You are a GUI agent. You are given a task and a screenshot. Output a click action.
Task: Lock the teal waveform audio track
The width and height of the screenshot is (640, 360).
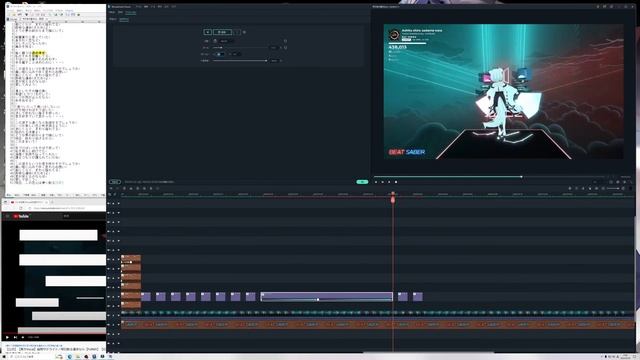tap(113, 315)
